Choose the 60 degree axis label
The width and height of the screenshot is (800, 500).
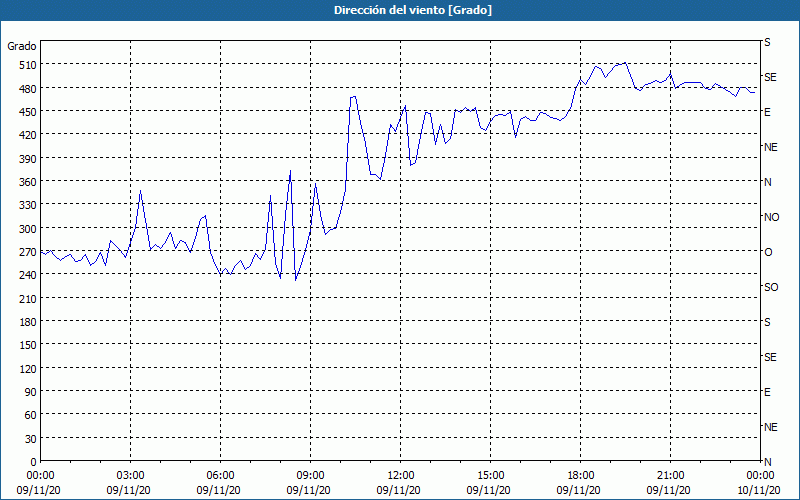(x=31, y=415)
